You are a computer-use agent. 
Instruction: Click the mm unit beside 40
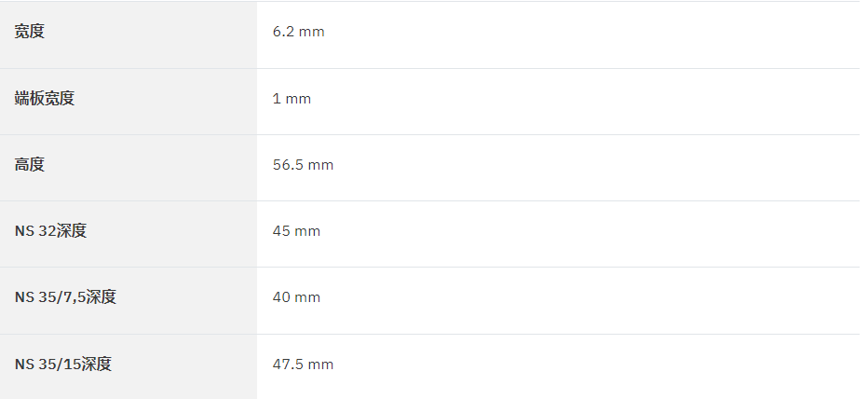(307, 297)
